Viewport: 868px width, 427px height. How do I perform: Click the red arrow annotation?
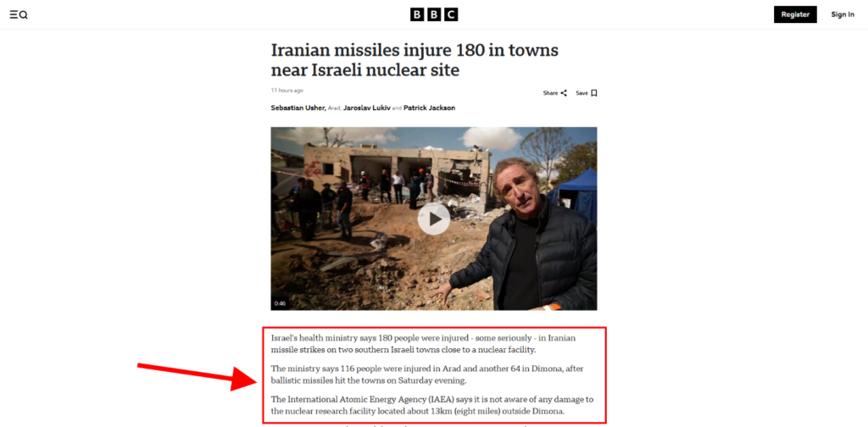pyautogui.click(x=197, y=377)
